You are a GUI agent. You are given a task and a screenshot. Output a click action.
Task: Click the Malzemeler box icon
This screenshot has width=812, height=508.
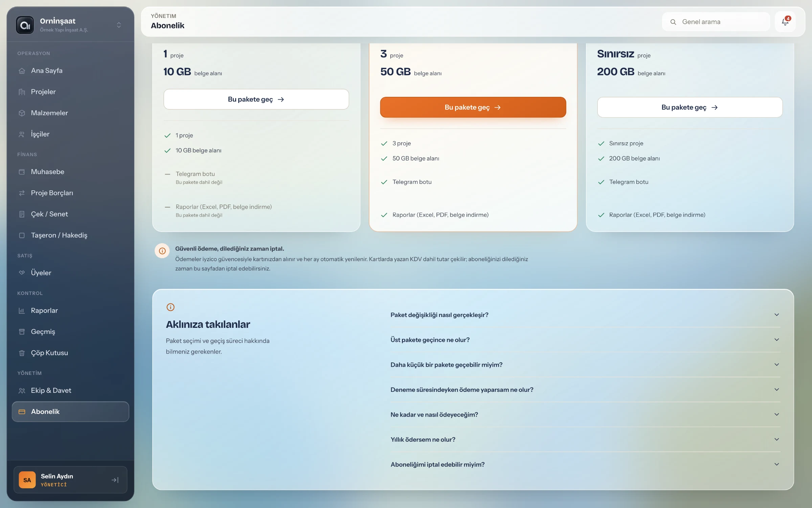tap(22, 113)
